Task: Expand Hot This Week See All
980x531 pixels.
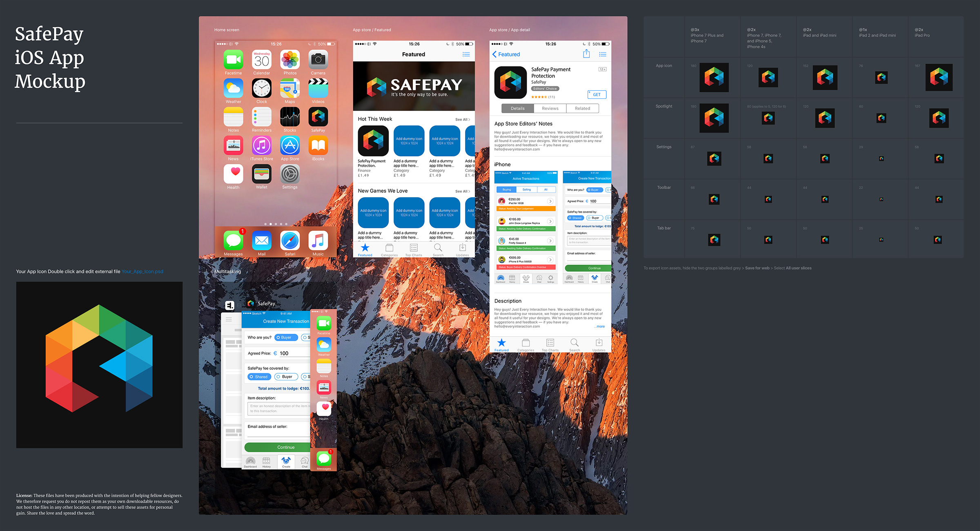Action: pyautogui.click(x=463, y=120)
